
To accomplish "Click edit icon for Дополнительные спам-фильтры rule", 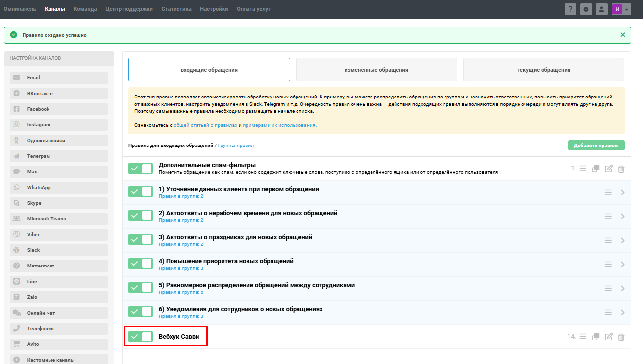I will 609,169.
